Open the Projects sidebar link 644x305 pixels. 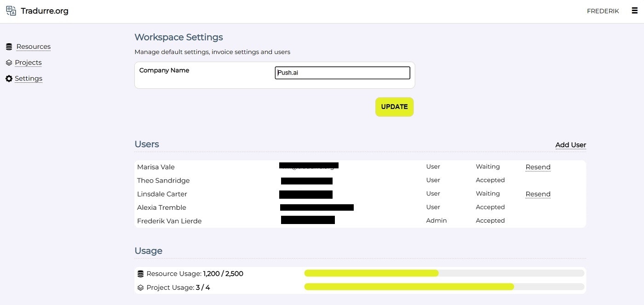tap(28, 63)
